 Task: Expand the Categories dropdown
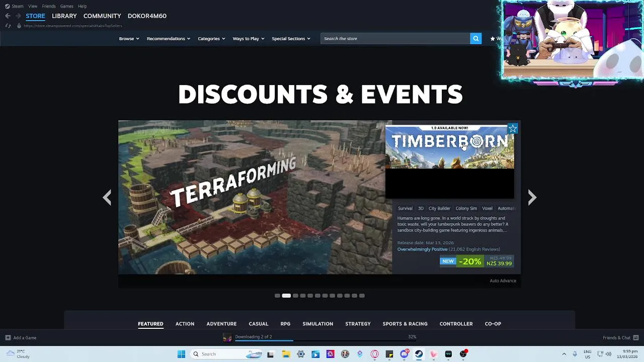211,39
